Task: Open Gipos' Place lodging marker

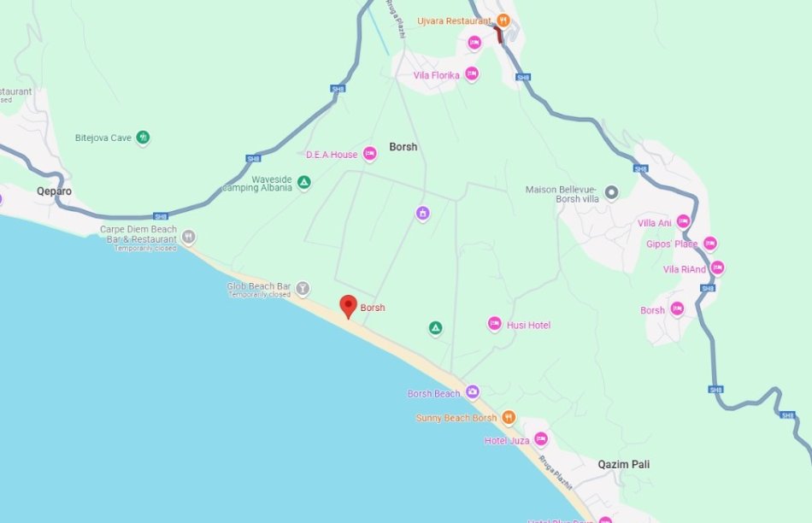Action: click(710, 243)
